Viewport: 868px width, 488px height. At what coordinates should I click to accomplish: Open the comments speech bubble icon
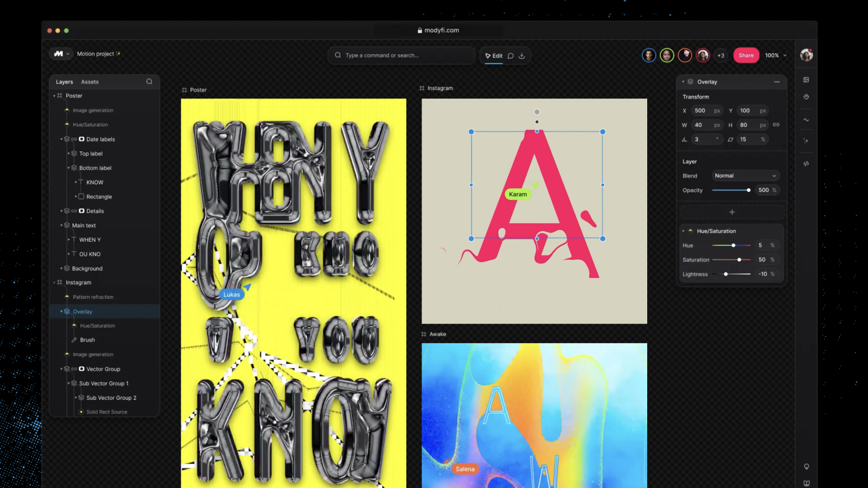click(510, 56)
